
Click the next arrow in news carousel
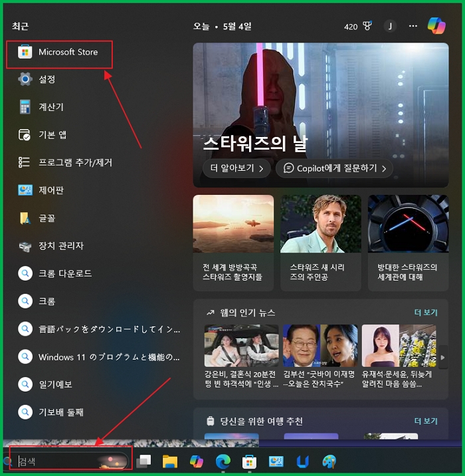[x=443, y=357]
